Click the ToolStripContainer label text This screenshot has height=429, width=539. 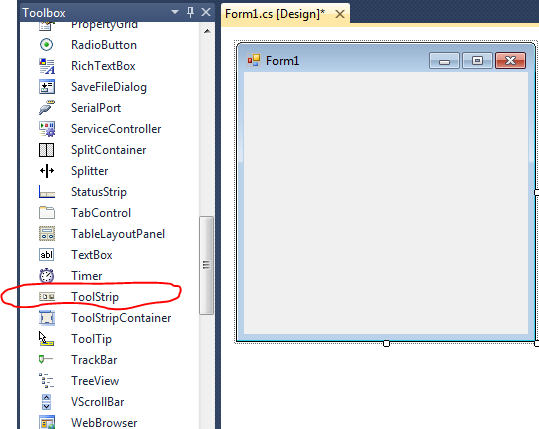coord(121,318)
